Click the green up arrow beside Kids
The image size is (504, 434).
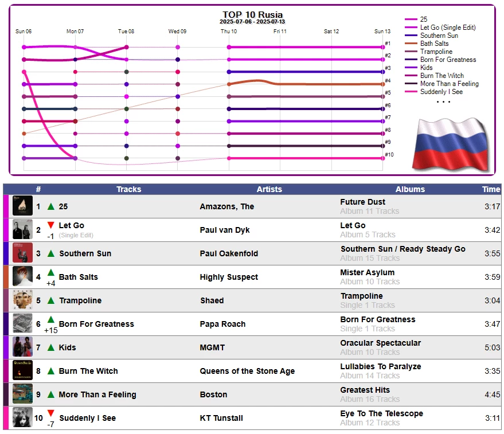pyautogui.click(x=51, y=347)
